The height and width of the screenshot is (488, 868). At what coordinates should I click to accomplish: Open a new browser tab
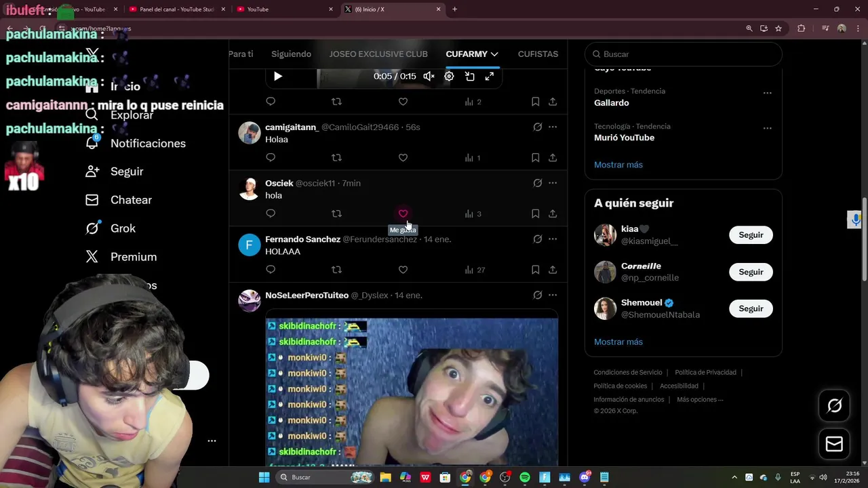(454, 9)
